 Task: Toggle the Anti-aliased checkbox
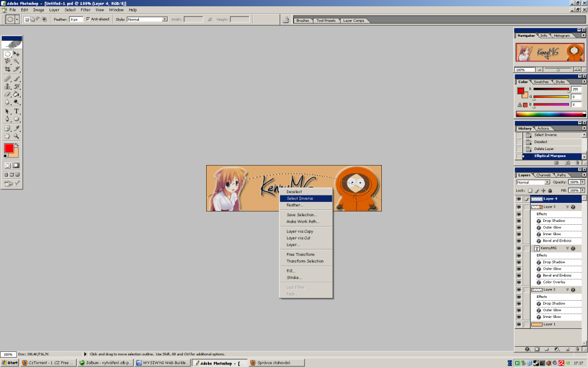click(x=88, y=19)
